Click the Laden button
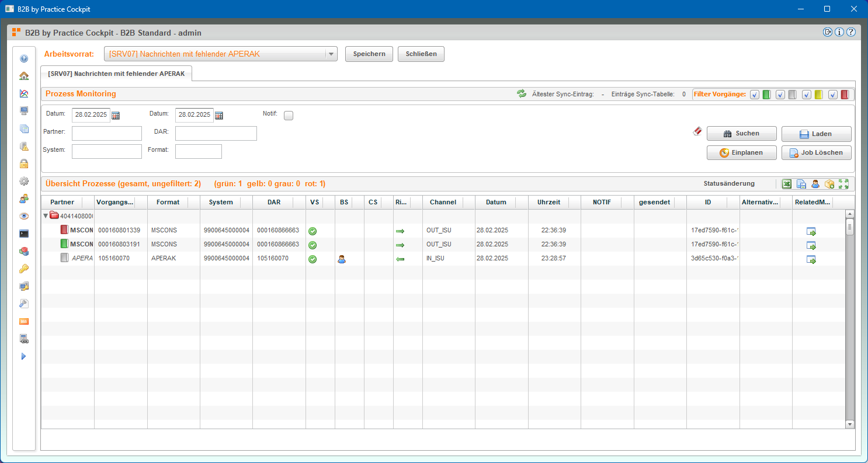Screen dimensions: 868x463 pyautogui.click(x=817, y=134)
